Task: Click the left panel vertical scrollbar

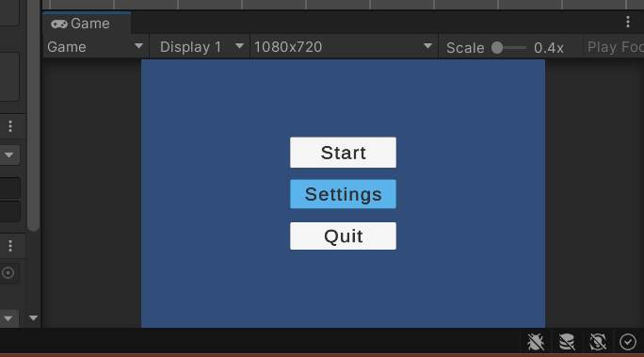Action: [33, 115]
